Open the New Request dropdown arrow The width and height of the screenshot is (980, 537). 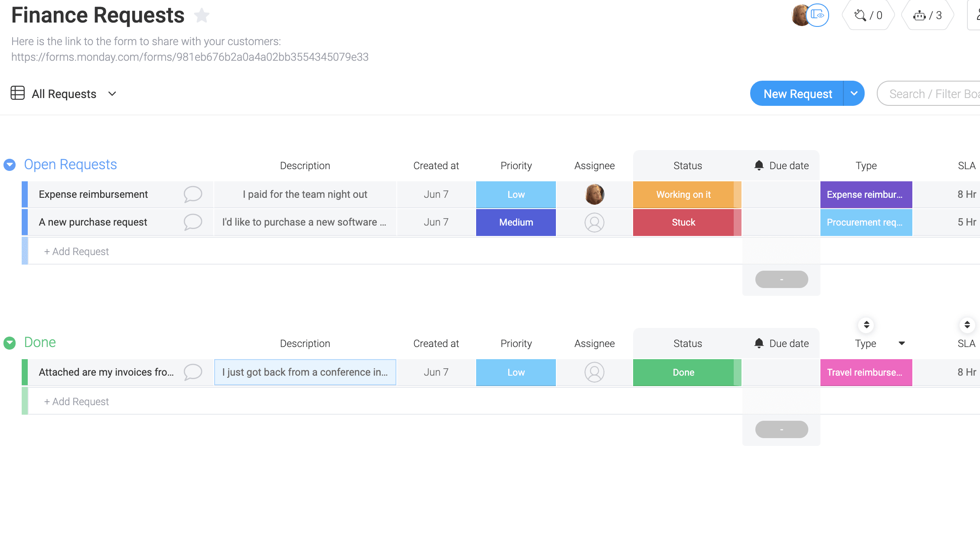pos(854,93)
